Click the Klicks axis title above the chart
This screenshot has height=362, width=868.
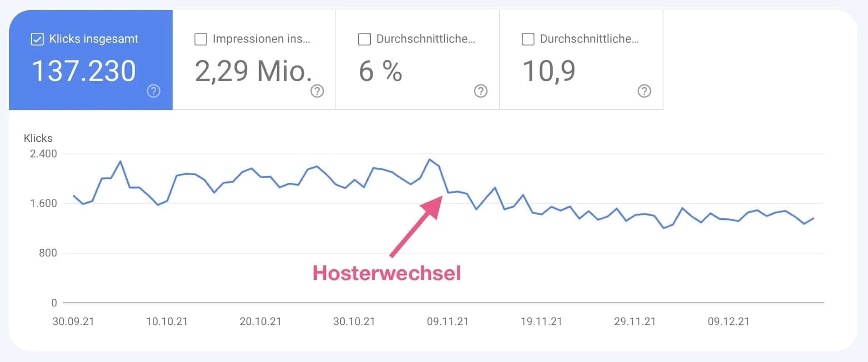click(x=38, y=138)
